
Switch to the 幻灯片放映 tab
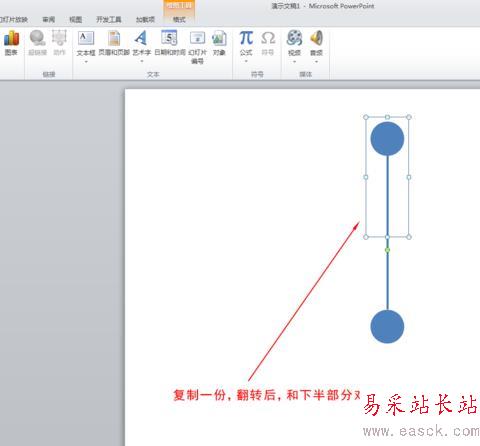tap(14, 20)
